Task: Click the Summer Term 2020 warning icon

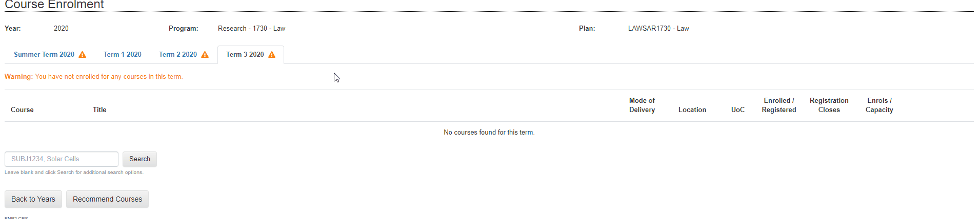Action: [82, 55]
